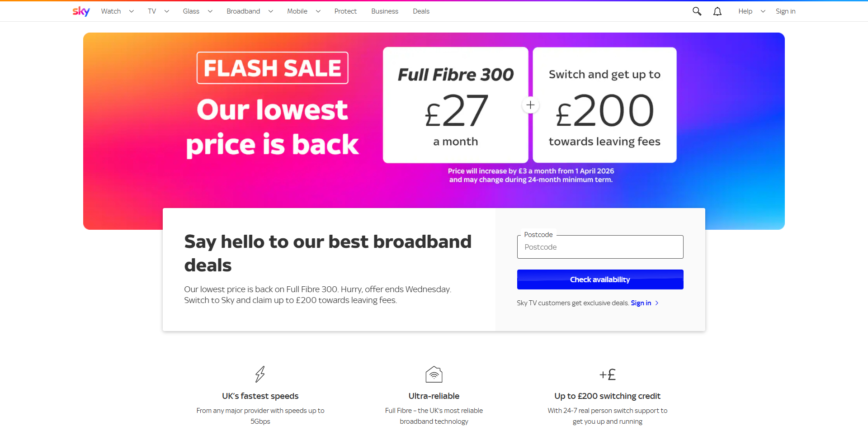Click the lightning bolt speed icon
The width and height of the screenshot is (868, 431).
260,374
